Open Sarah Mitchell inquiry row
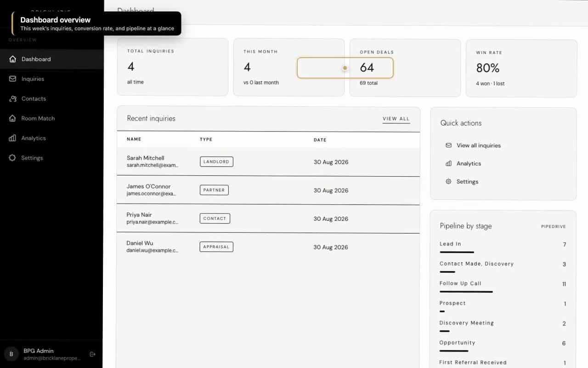The height and width of the screenshot is (368, 588). coord(268,162)
